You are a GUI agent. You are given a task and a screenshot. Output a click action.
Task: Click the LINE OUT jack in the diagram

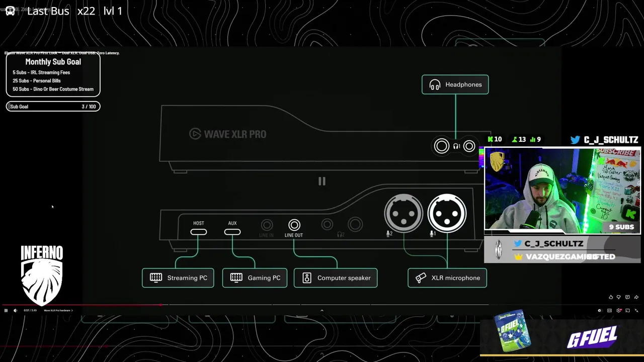pyautogui.click(x=294, y=225)
